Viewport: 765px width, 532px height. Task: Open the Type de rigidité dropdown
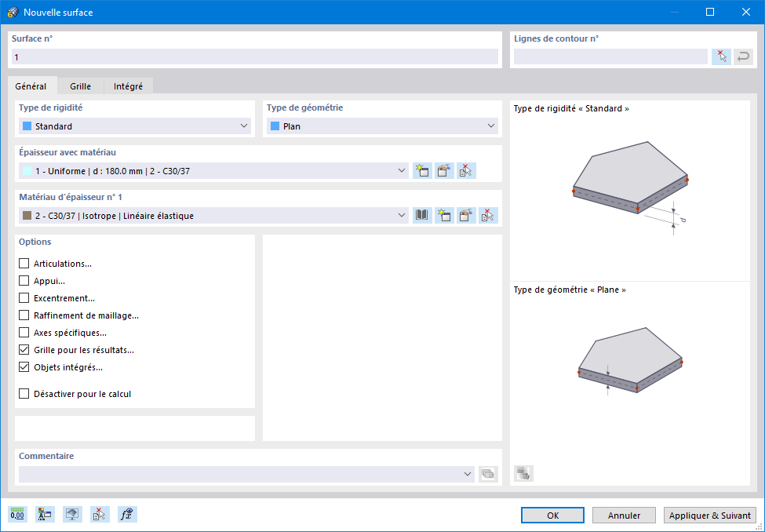135,126
